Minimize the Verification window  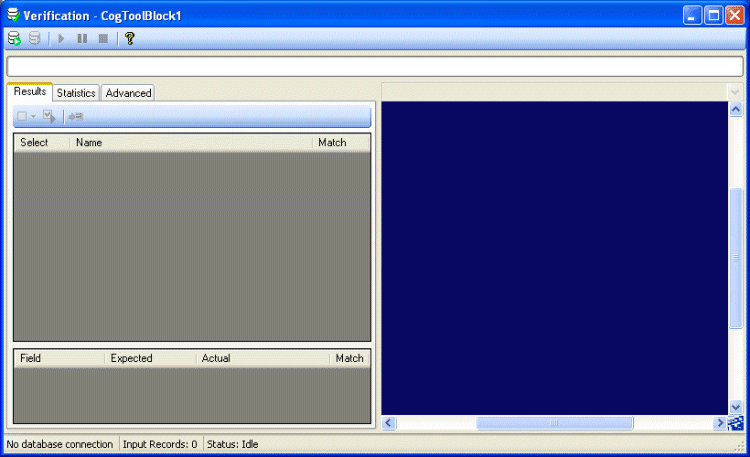point(692,15)
